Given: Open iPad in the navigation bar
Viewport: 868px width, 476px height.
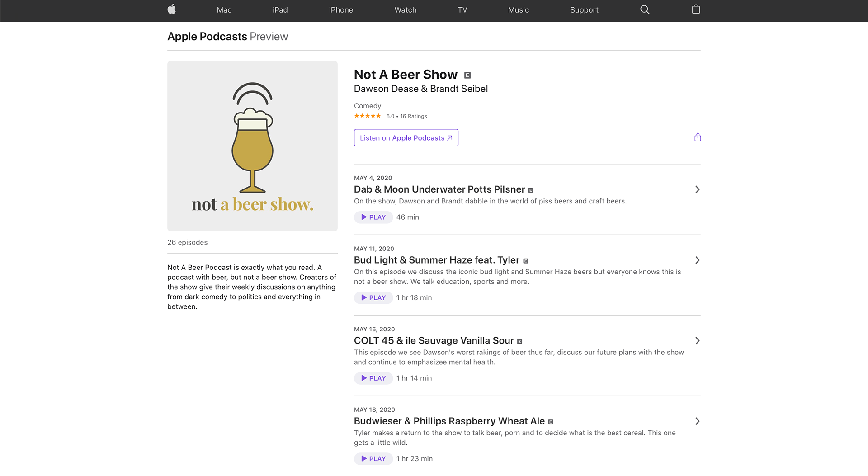Looking at the screenshot, I should click(x=280, y=10).
